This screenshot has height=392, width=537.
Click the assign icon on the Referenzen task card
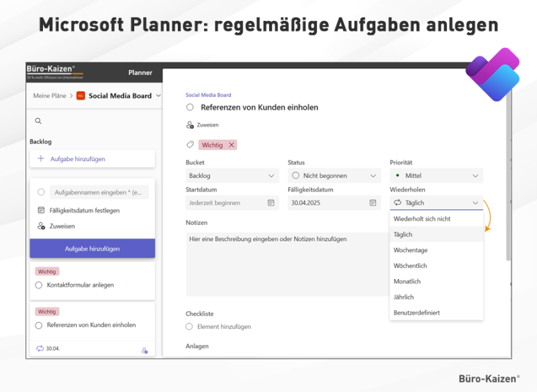coord(144,350)
